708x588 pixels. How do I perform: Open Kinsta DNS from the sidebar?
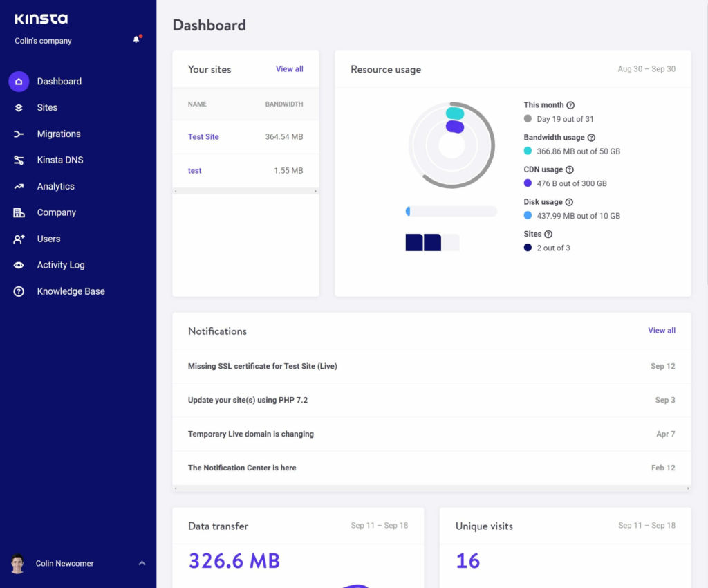point(19,160)
